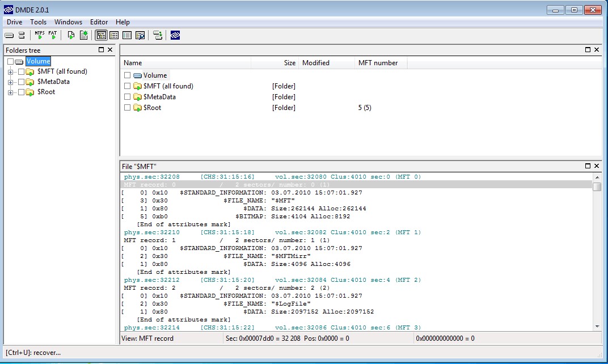The image size is (608, 364).
Task: Click the grid table view icon
Action: click(127, 35)
